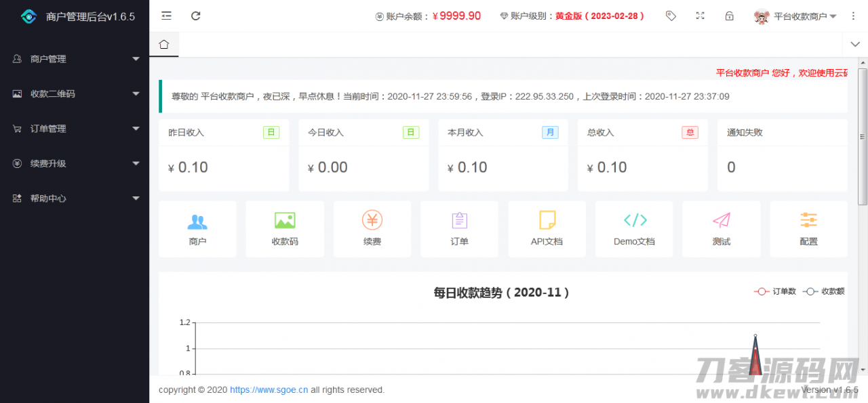Screen dimensions: 868x403
Task: Open the three-dot more options menu
Action: (x=853, y=16)
